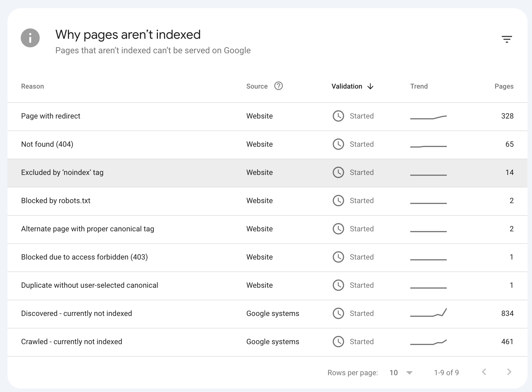Click pages count 461
The width and height of the screenshot is (532, 392).
(x=507, y=342)
